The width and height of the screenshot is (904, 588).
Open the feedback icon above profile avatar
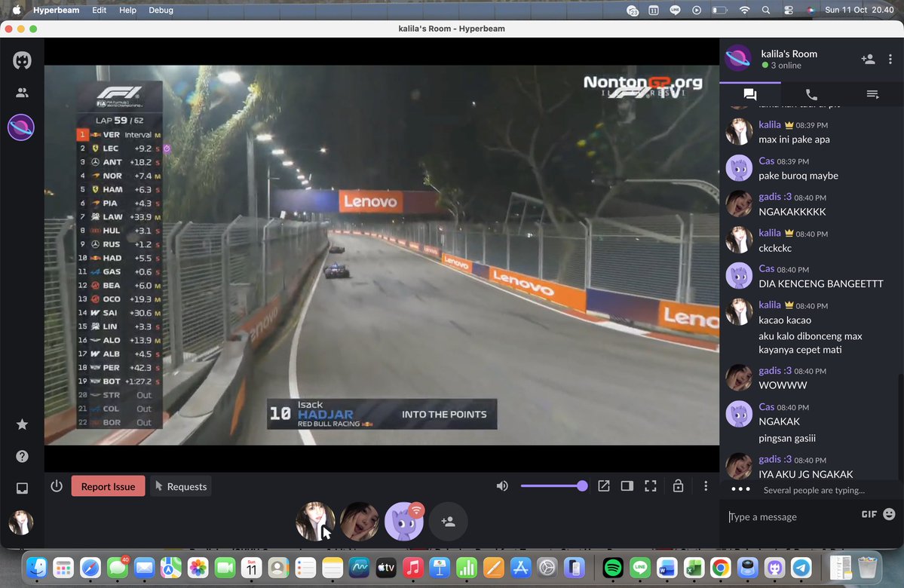(22, 488)
